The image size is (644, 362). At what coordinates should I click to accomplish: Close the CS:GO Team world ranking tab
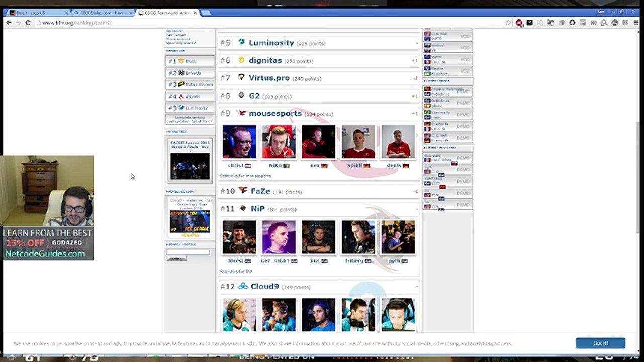coord(195,13)
